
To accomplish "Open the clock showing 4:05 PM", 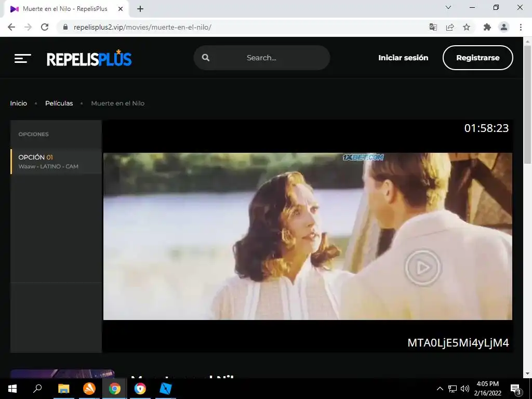I will click(487, 389).
